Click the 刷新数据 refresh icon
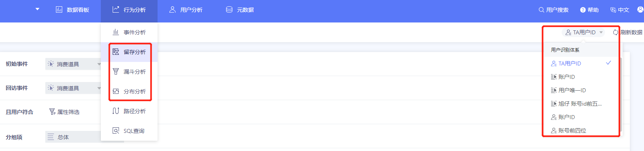This screenshot has height=151, width=644. click(616, 32)
